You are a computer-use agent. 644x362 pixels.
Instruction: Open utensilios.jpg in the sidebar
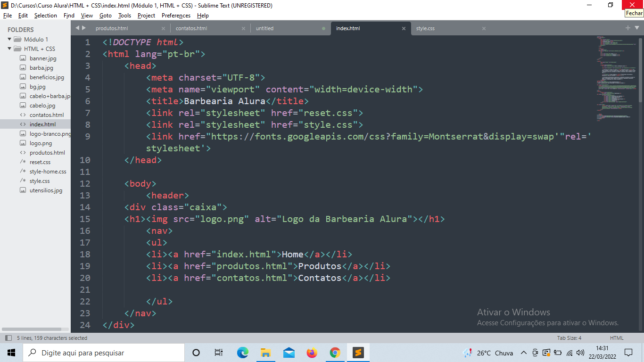click(46, 190)
